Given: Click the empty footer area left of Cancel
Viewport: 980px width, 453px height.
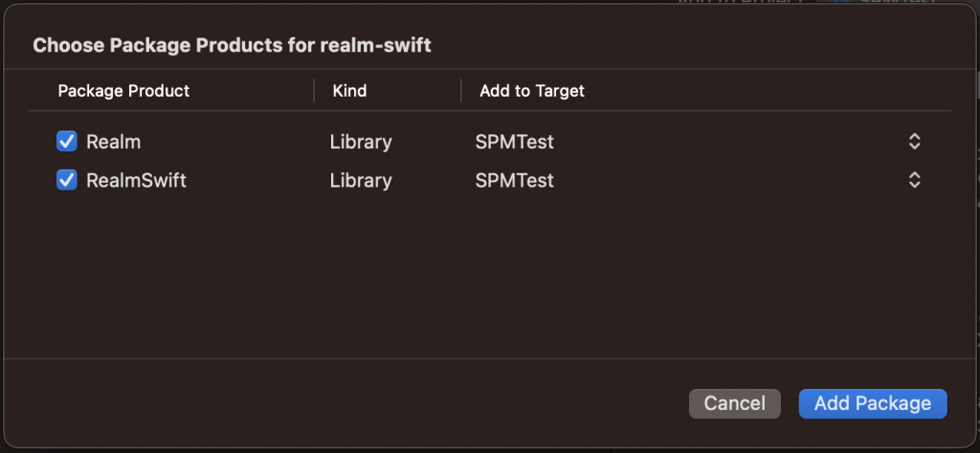Looking at the screenshot, I should (x=335, y=403).
